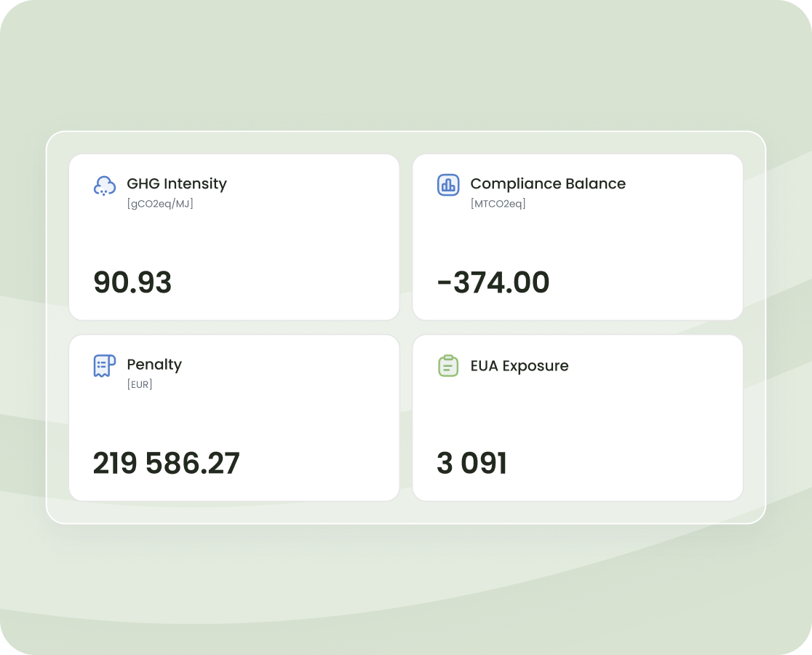This screenshot has height=655, width=812.
Task: Click the EUA Exposure clipboard icon
Action: point(448,366)
